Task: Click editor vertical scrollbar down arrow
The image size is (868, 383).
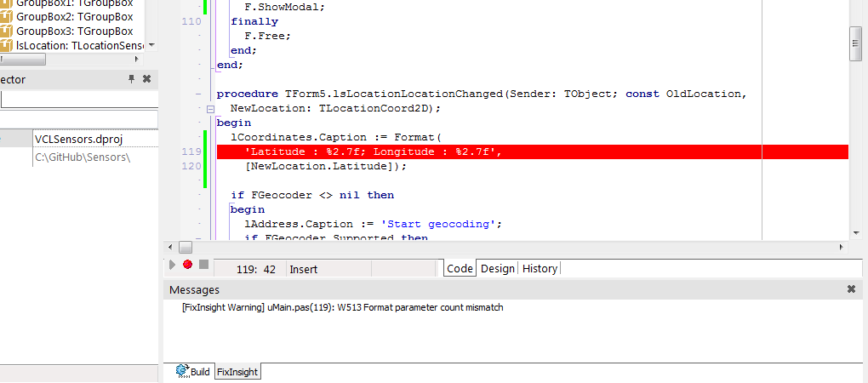Action: 855,231
